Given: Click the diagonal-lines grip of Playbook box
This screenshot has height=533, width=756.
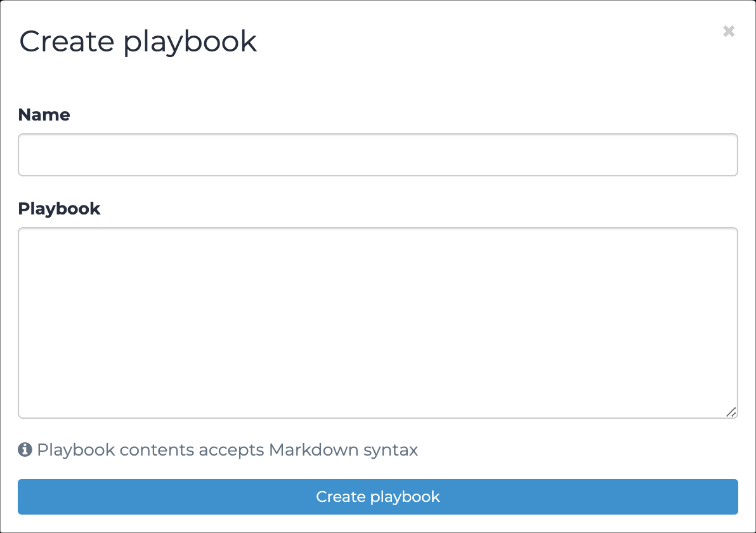Looking at the screenshot, I should [x=731, y=412].
